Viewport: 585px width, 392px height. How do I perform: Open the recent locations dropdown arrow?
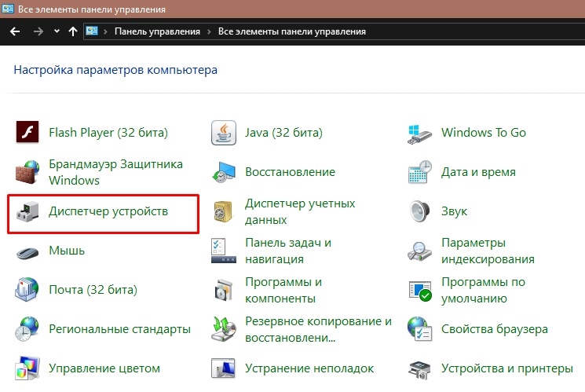[x=57, y=31]
